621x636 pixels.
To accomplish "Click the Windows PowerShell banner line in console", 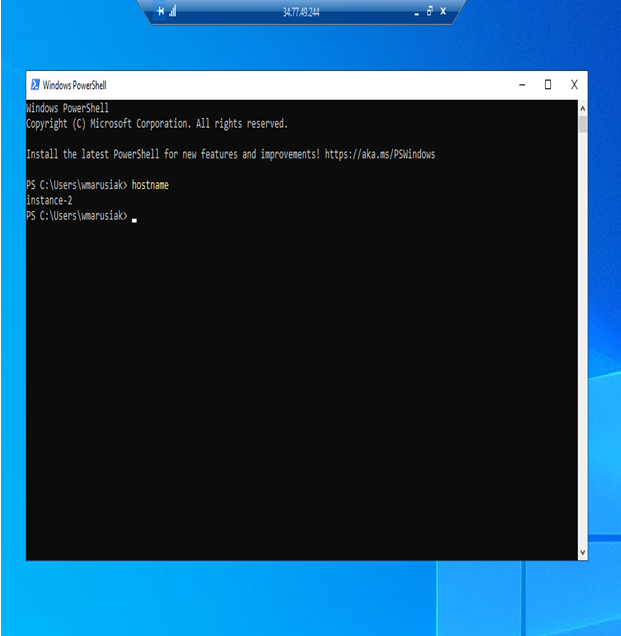I will [67, 108].
